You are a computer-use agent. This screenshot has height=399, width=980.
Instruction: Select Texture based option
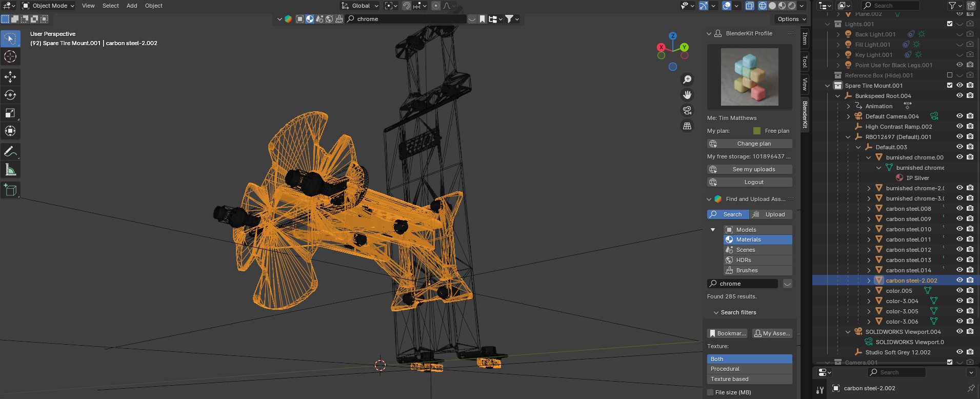[750, 379]
